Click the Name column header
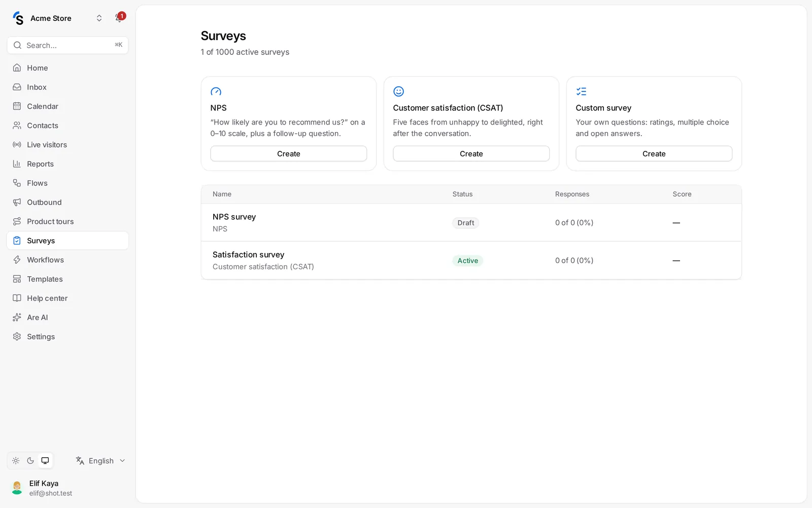Screen dimensions: 812x508 click(x=222, y=194)
